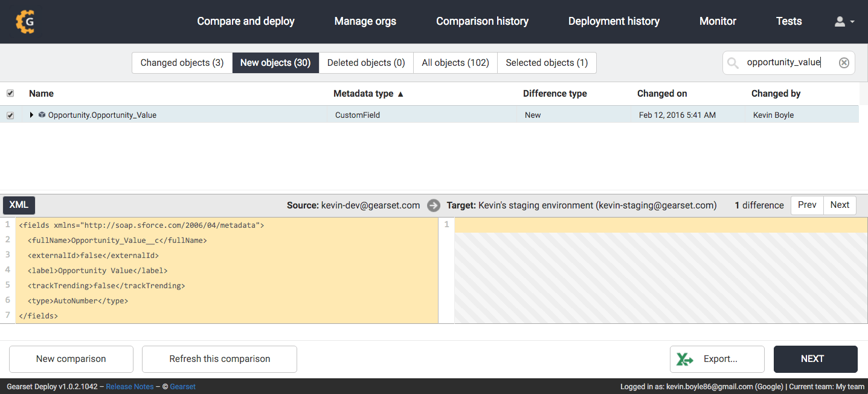Click the source-to-target arrow icon
The image size is (868, 394).
coord(433,205)
